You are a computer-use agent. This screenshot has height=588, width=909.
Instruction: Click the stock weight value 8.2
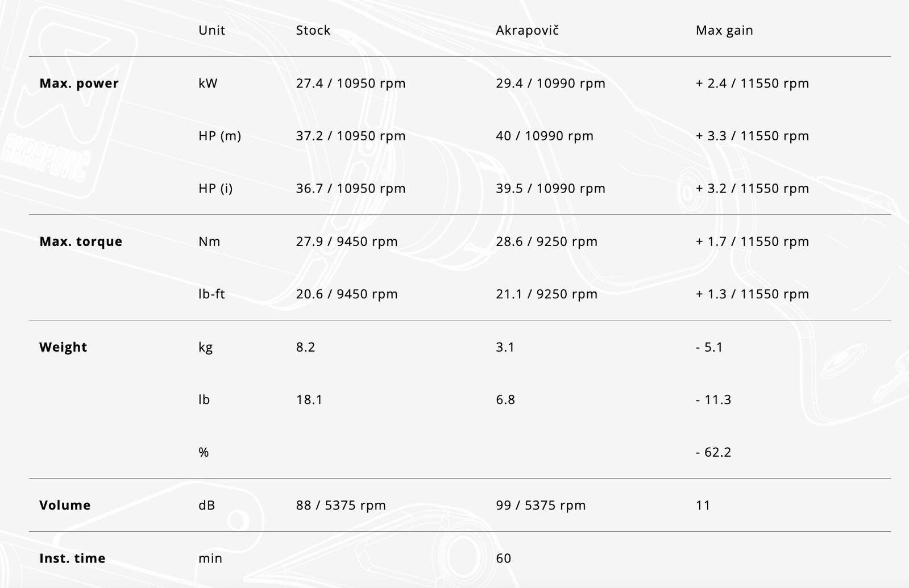pyautogui.click(x=305, y=347)
